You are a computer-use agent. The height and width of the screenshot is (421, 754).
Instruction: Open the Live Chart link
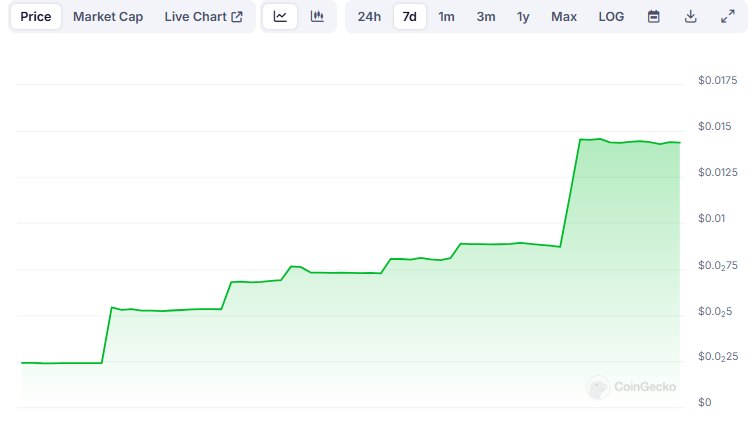[x=203, y=17]
